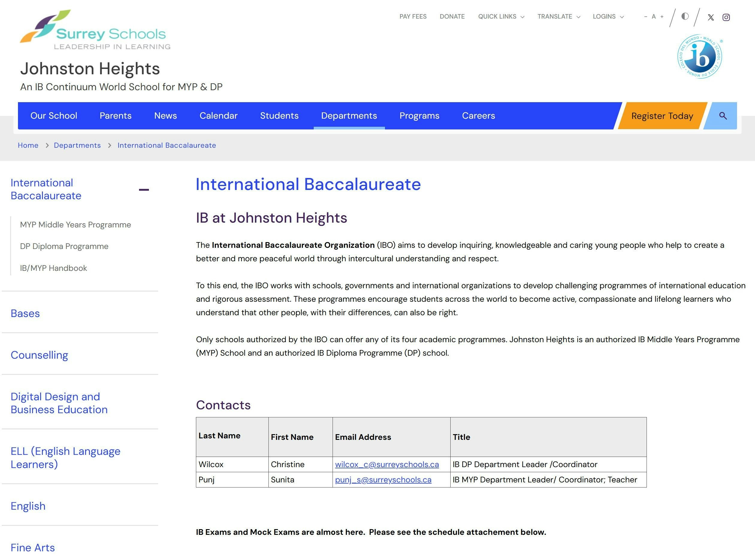Open the Programs menu
Viewport: 755px width, 560px height.
pyautogui.click(x=419, y=116)
